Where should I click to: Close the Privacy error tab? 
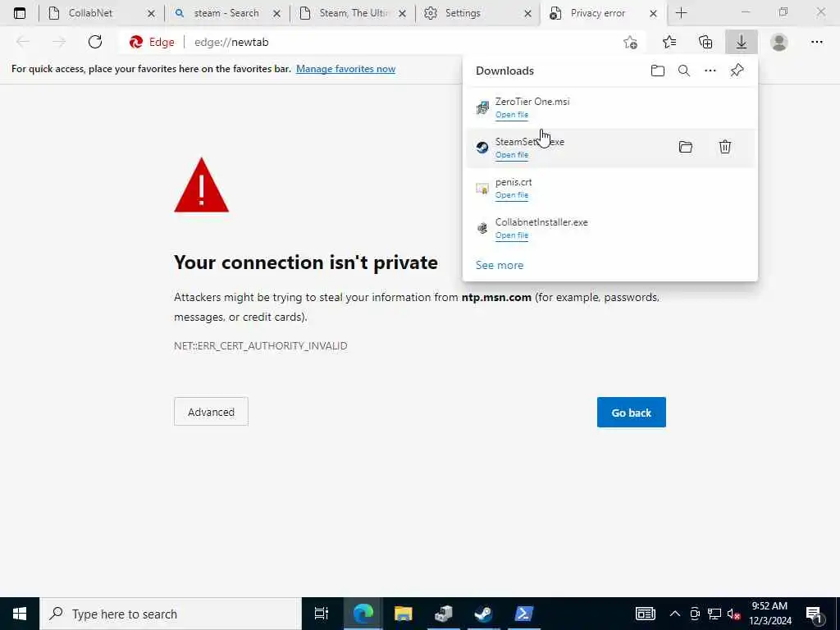653,13
